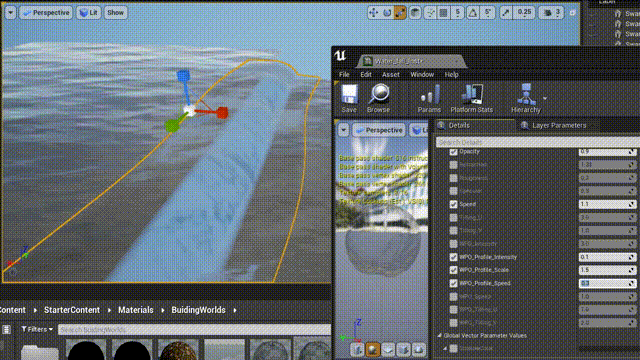The height and width of the screenshot is (360, 640).
Task: Click the Platform Stats toolbar icon
Action: pos(472,94)
